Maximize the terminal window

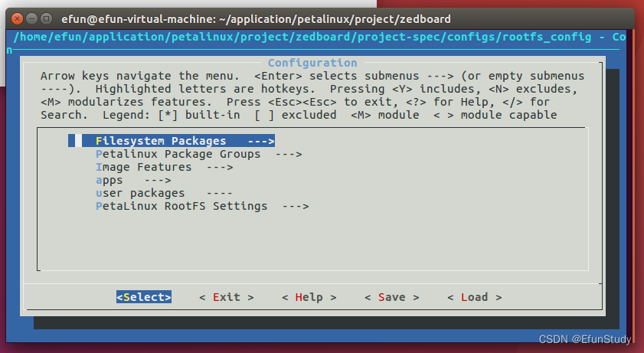[x=46, y=18]
